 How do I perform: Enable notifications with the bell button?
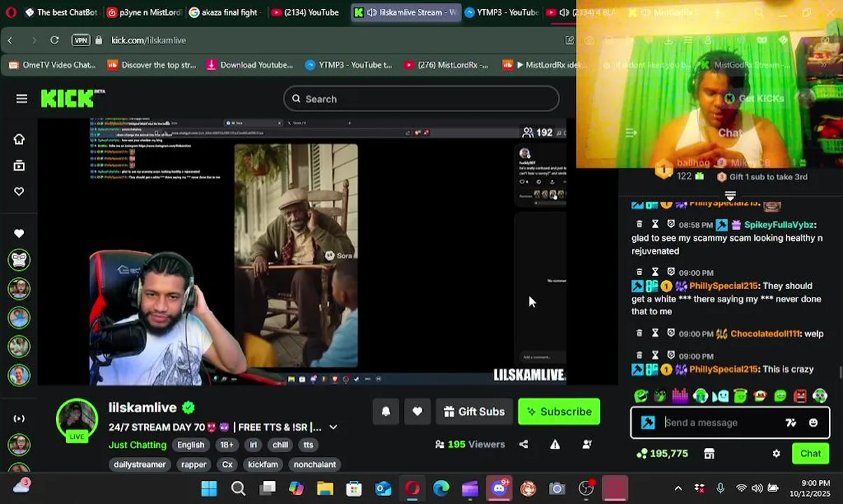386,412
